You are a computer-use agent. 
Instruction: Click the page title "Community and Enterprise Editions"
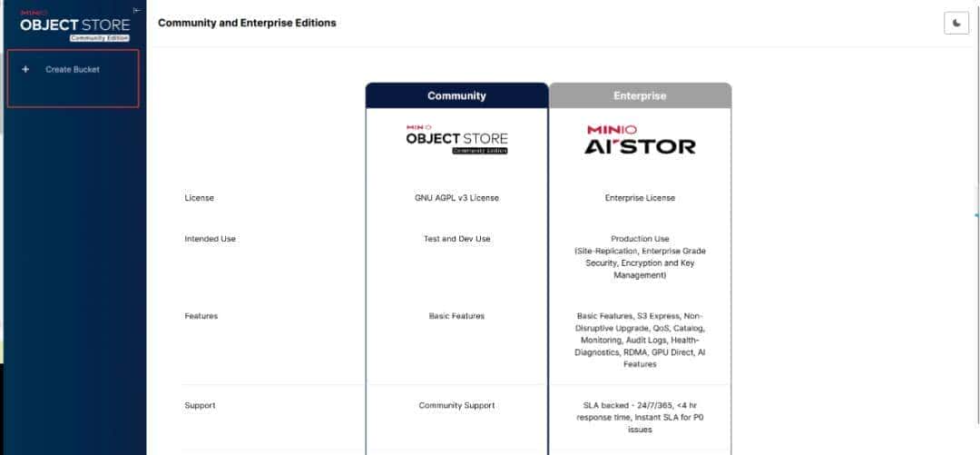pyautogui.click(x=247, y=23)
